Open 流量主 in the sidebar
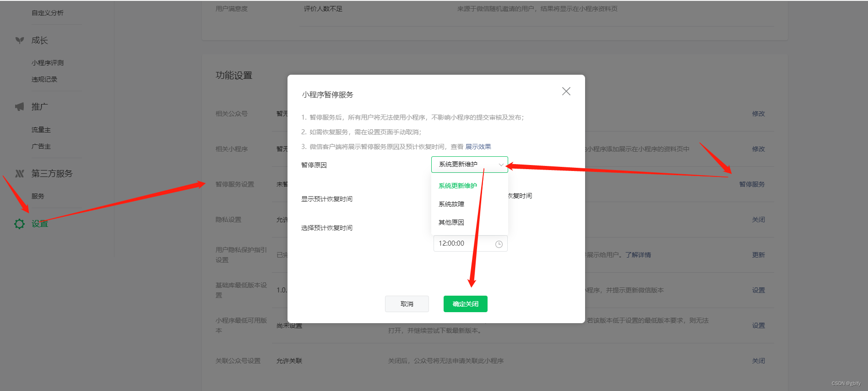 (x=41, y=130)
